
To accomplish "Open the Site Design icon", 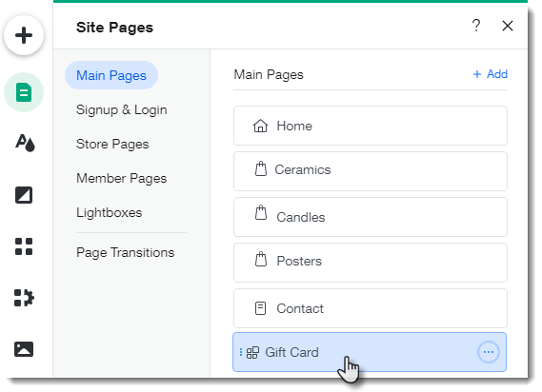I will click(x=25, y=143).
